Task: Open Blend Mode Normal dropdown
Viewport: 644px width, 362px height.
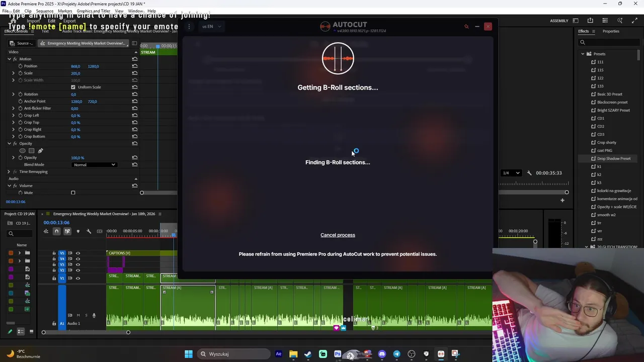Action: click(95, 164)
